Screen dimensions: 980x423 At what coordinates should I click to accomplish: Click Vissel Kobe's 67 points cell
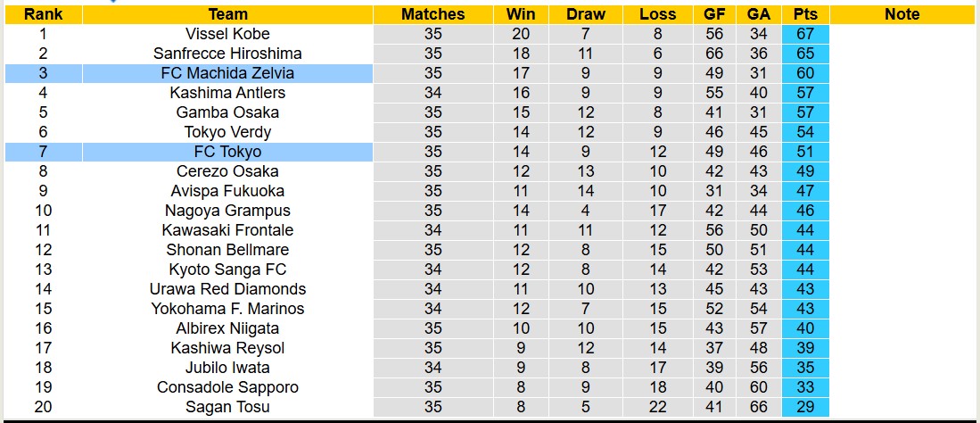pyautogui.click(x=805, y=34)
